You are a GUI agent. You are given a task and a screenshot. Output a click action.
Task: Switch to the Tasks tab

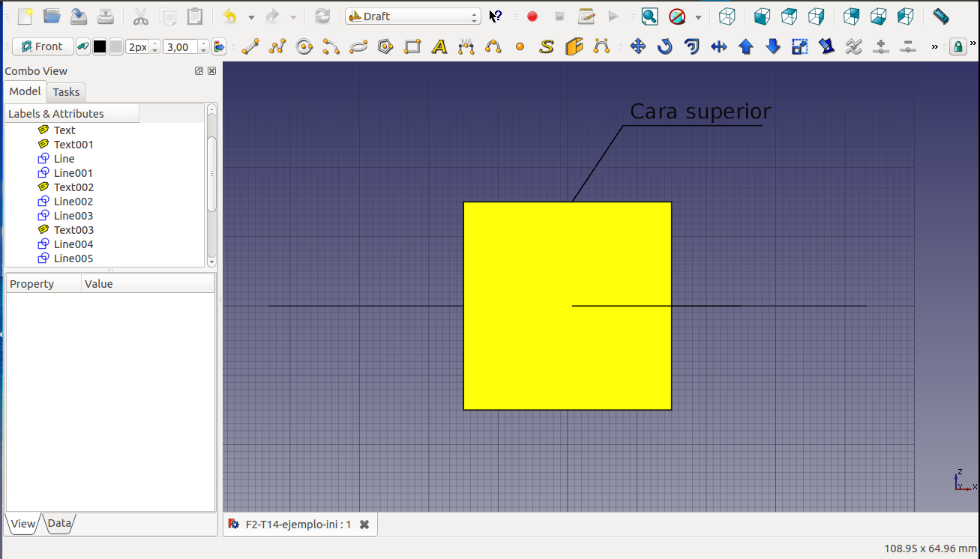pos(66,92)
